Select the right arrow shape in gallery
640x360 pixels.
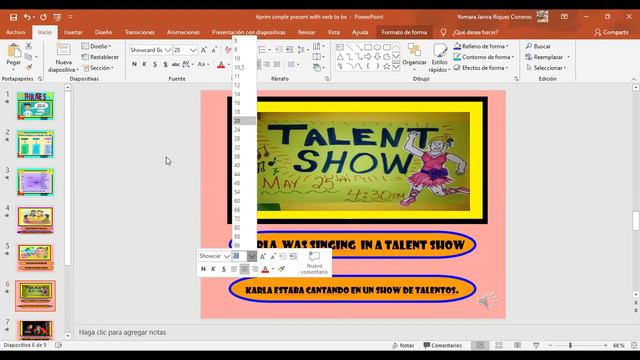point(368,57)
